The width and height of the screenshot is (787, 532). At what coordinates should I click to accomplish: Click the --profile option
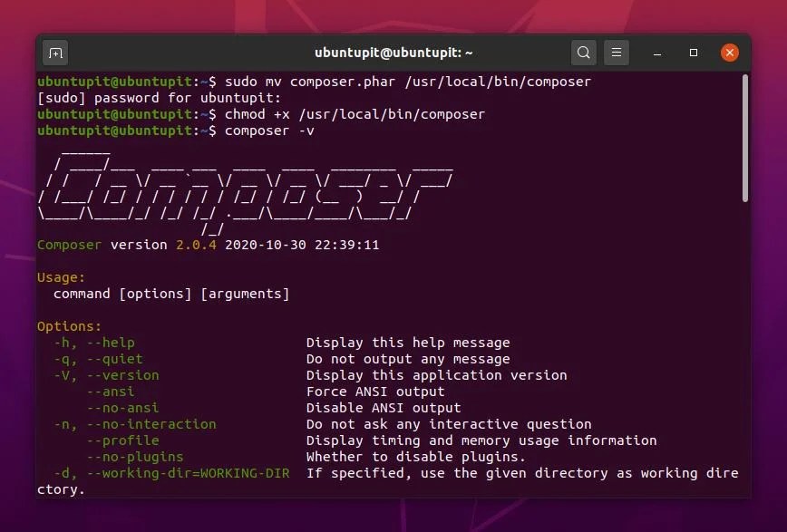(x=122, y=440)
